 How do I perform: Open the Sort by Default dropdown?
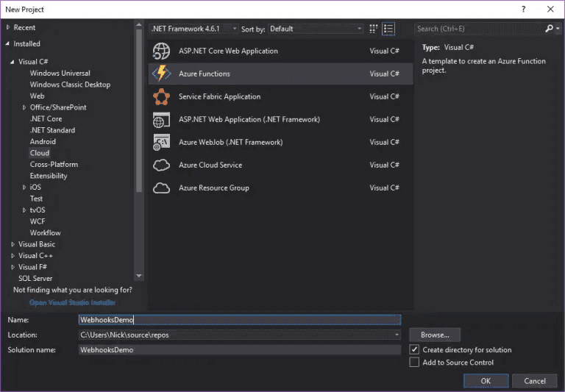point(316,29)
